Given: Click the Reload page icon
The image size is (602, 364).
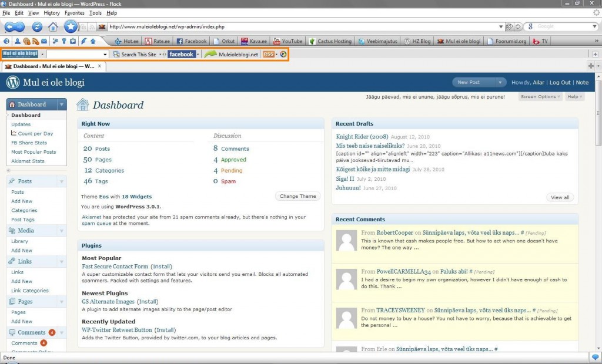Looking at the screenshot, I should click(x=36, y=26).
